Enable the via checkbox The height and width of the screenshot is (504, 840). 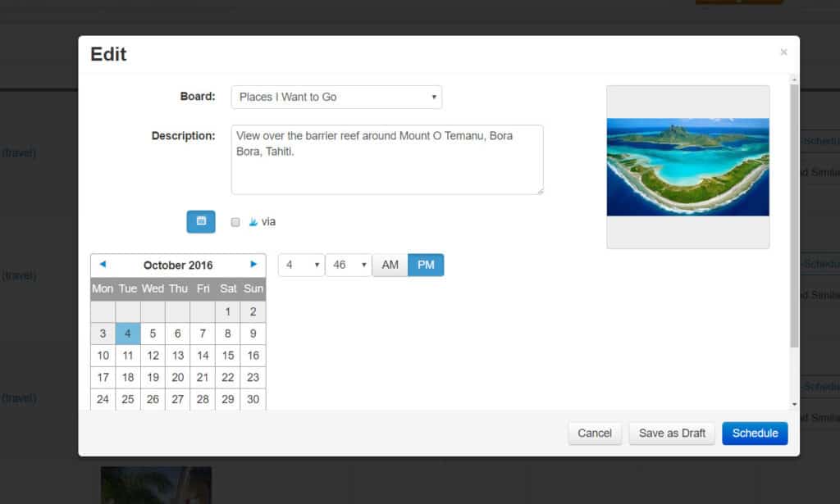pyautogui.click(x=235, y=221)
